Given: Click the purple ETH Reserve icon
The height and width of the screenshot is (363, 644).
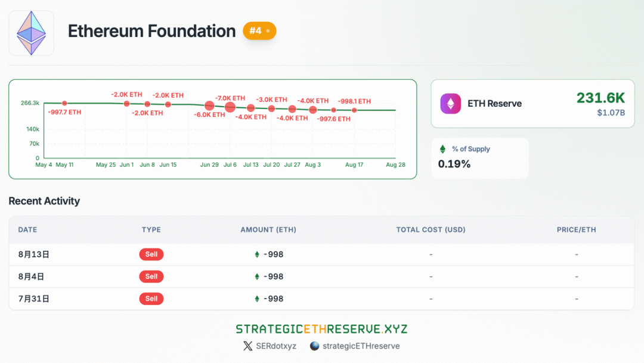Looking at the screenshot, I should click(451, 104).
